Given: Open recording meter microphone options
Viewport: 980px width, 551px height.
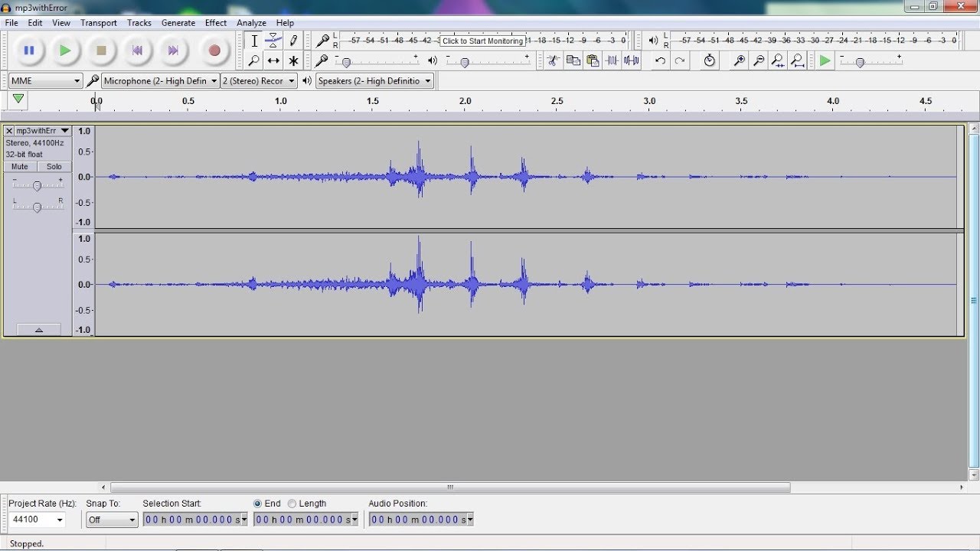Looking at the screenshot, I should tap(323, 41).
